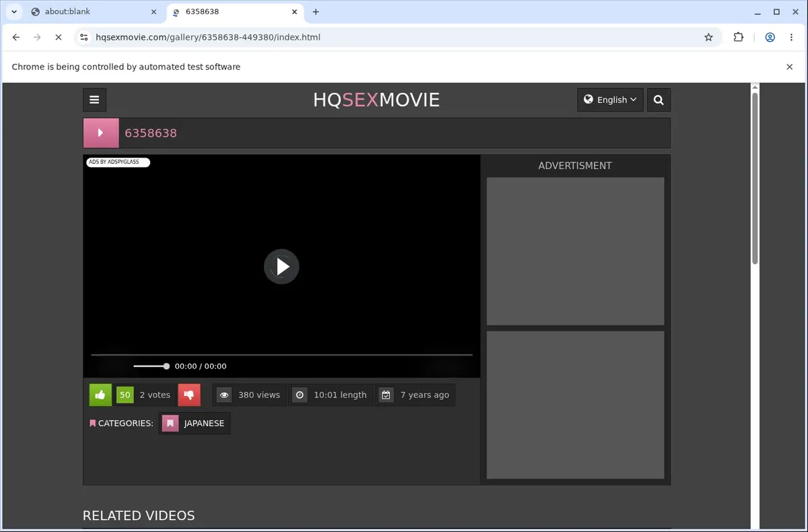Click the 10:01 length text

pos(340,395)
